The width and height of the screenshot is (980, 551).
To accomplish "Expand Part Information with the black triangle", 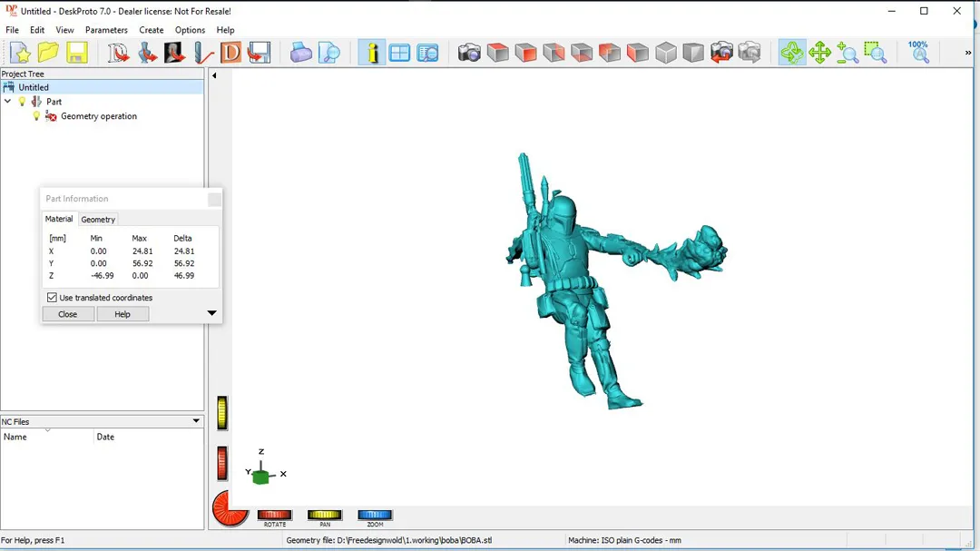I will click(x=211, y=312).
